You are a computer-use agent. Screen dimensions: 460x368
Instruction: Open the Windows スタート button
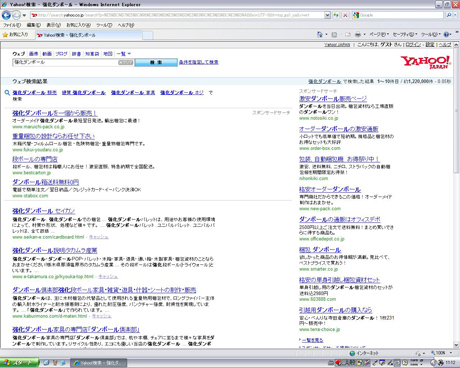coord(19,363)
